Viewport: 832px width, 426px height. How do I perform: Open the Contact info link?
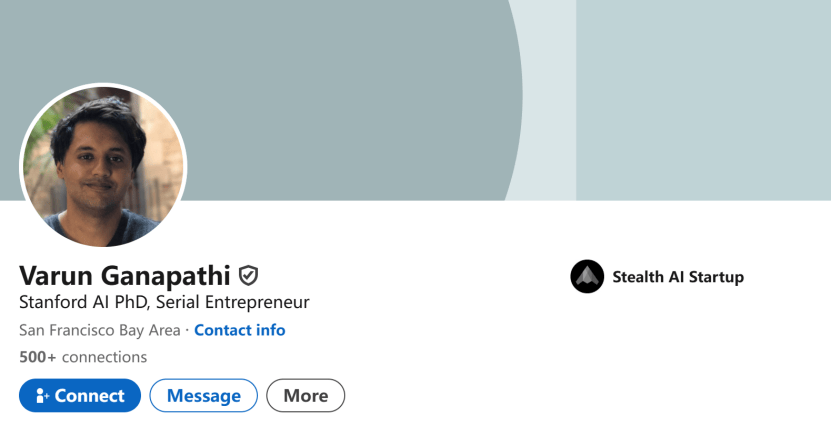[239, 330]
